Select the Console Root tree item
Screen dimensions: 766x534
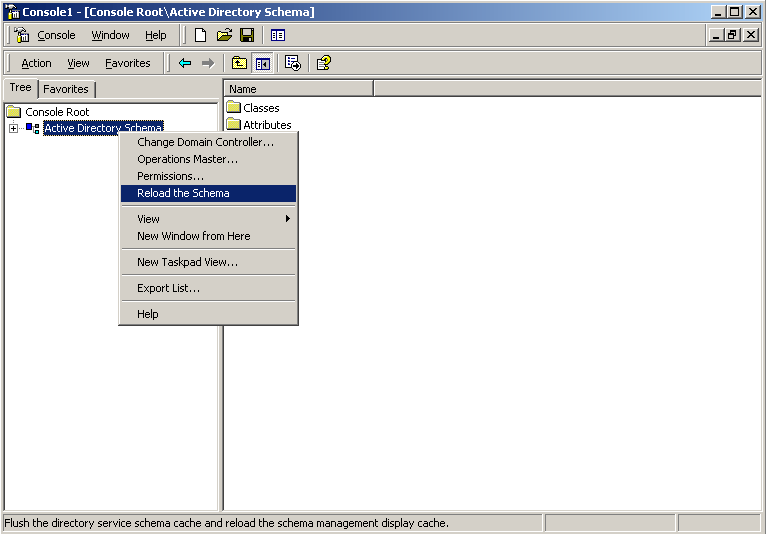click(57, 112)
